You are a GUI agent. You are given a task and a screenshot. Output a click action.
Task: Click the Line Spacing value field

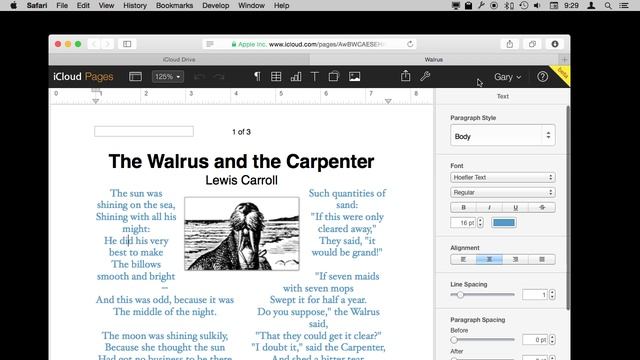pos(535,294)
